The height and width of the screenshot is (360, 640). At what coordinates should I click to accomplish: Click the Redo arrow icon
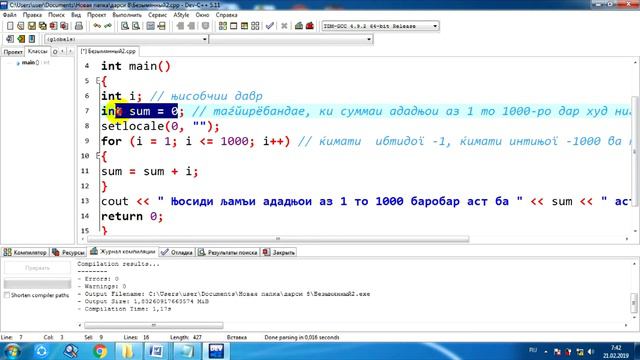point(108,26)
